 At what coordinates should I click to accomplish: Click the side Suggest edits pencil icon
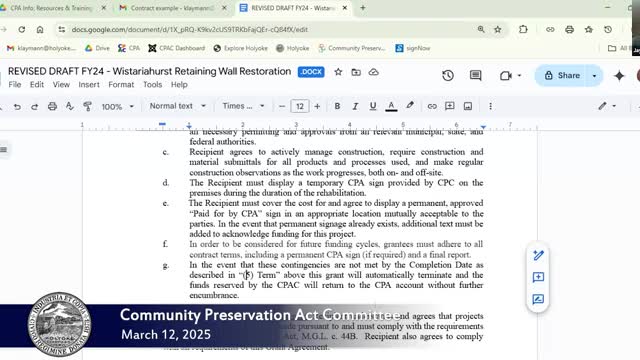(538, 255)
